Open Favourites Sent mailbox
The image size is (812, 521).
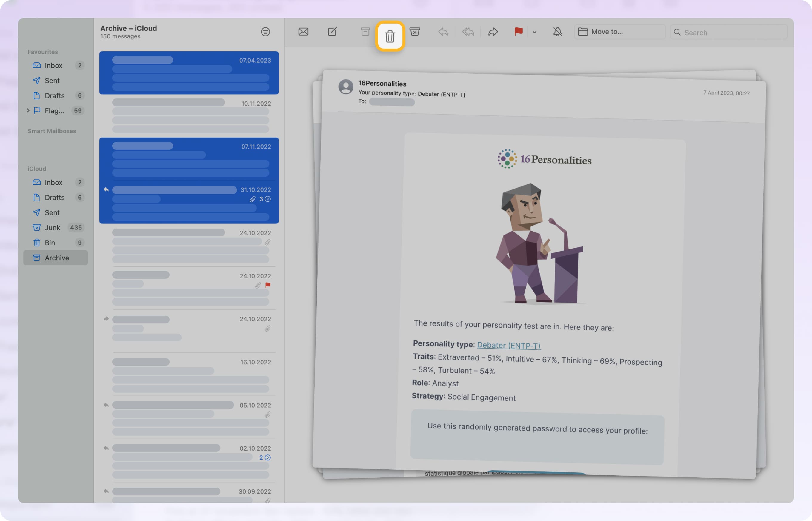[56, 81]
